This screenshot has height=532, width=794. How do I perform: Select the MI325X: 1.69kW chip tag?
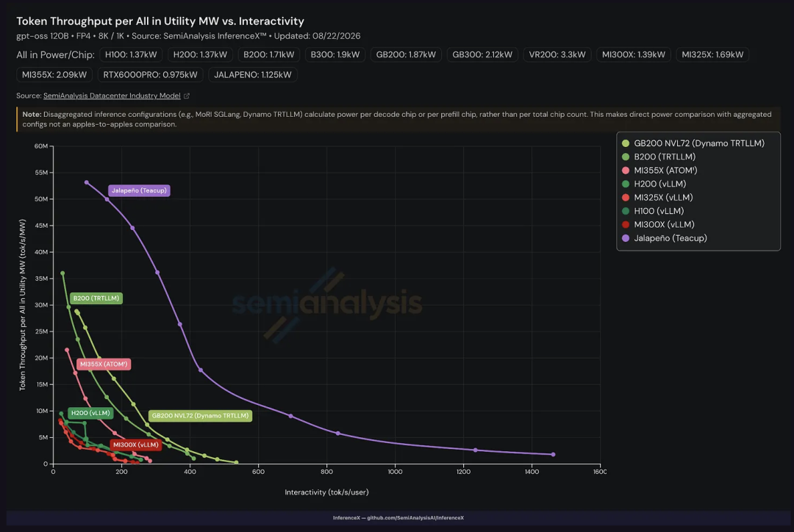click(x=712, y=54)
